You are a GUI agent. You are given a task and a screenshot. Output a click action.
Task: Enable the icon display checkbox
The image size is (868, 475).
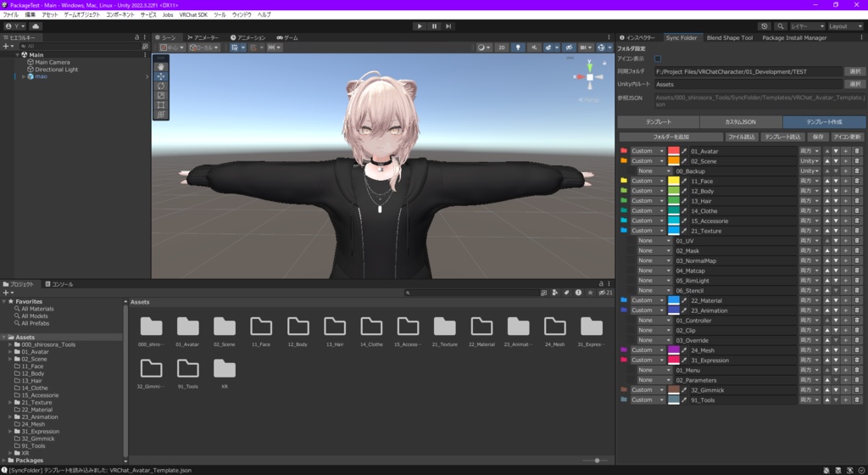(x=658, y=59)
